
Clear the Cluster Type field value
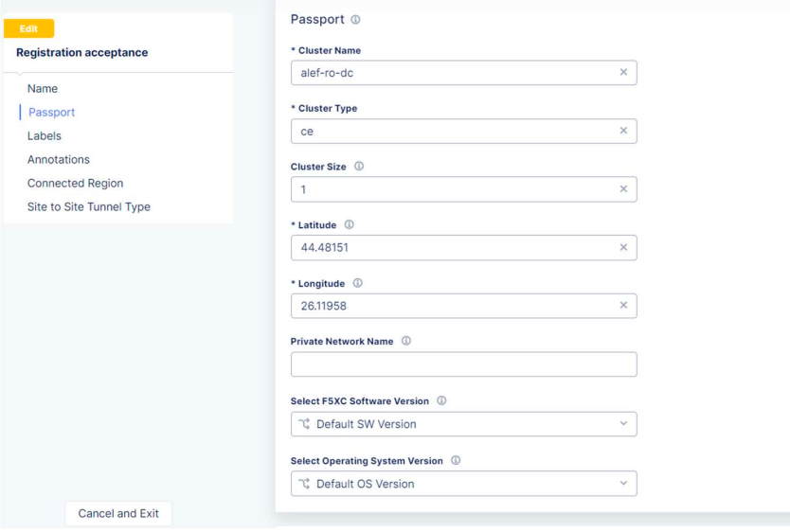pos(623,131)
